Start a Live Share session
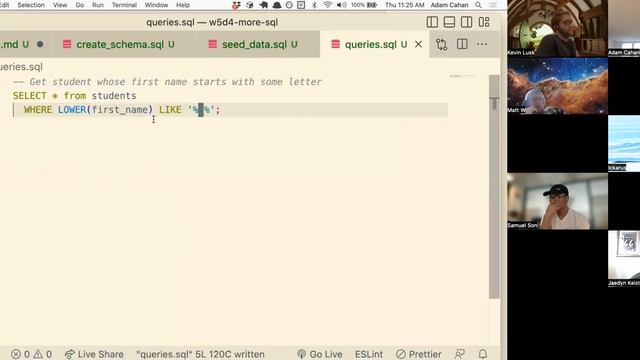 [x=94, y=354]
